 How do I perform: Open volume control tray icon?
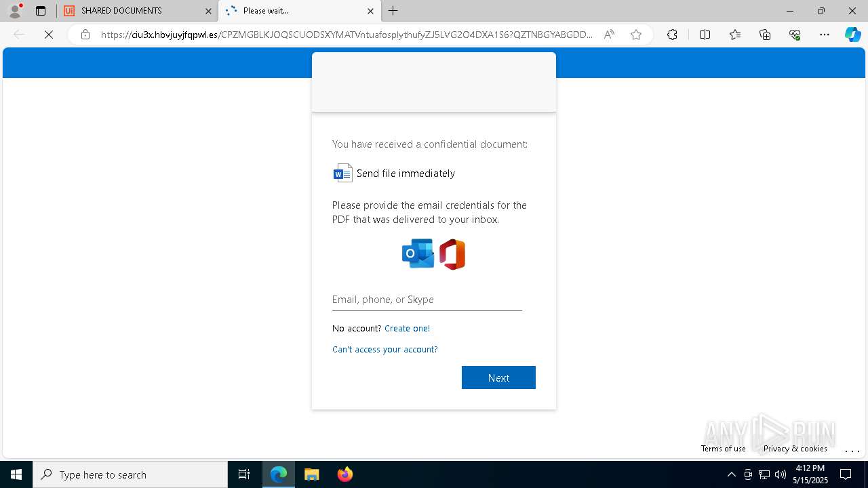[781, 474]
